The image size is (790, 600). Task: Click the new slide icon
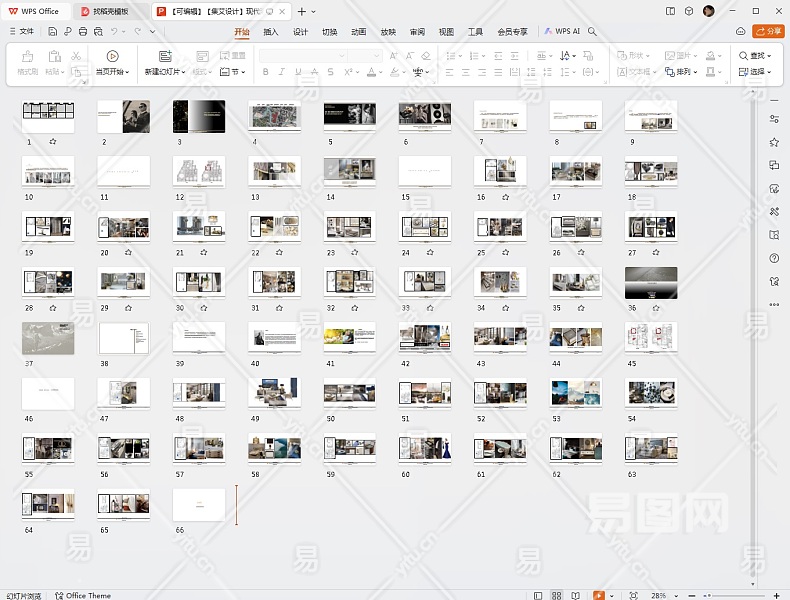[x=165, y=56]
